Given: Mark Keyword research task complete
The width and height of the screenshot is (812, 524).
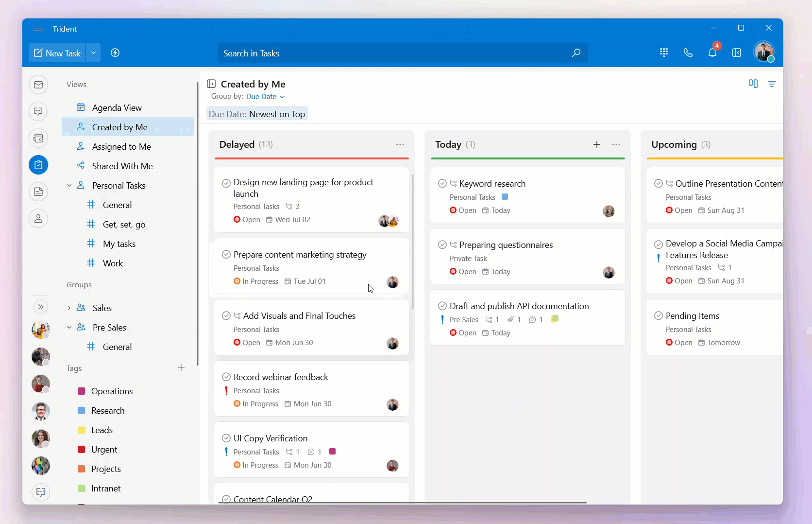Looking at the screenshot, I should coord(442,184).
